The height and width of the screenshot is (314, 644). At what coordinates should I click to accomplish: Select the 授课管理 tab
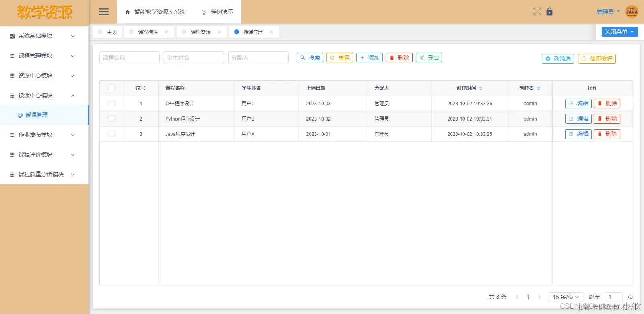(x=254, y=32)
